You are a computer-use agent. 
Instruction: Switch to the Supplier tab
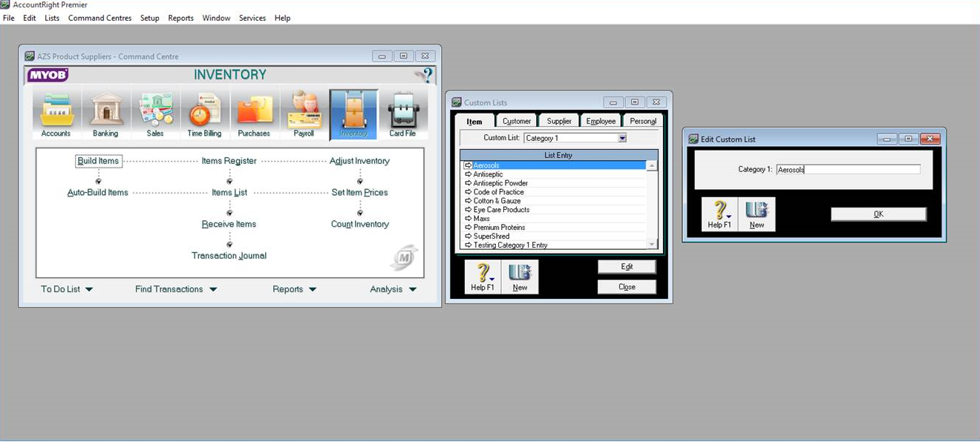pyautogui.click(x=559, y=121)
